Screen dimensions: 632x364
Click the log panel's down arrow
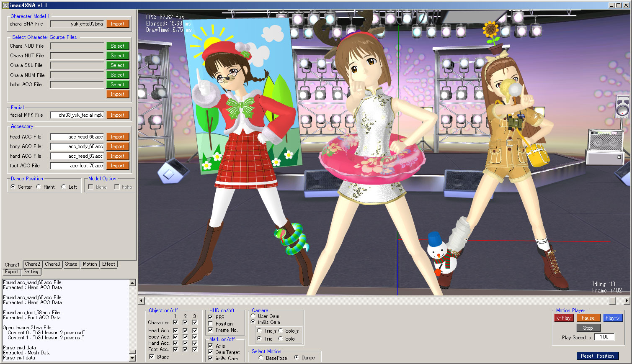[132, 358]
